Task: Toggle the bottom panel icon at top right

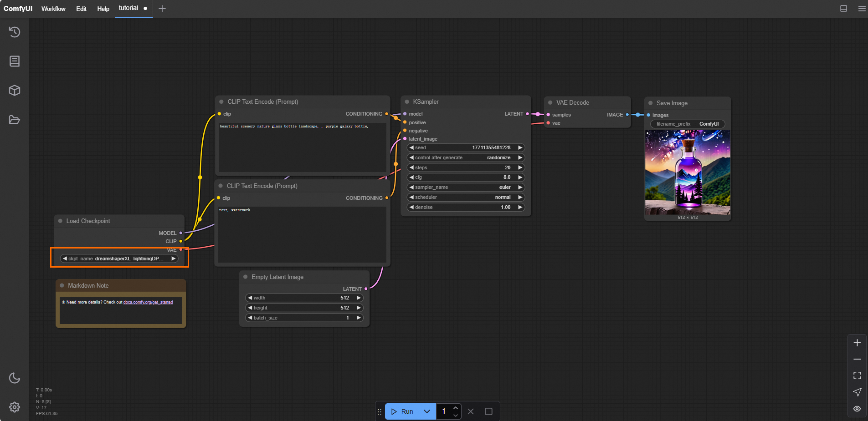Action: pos(843,9)
